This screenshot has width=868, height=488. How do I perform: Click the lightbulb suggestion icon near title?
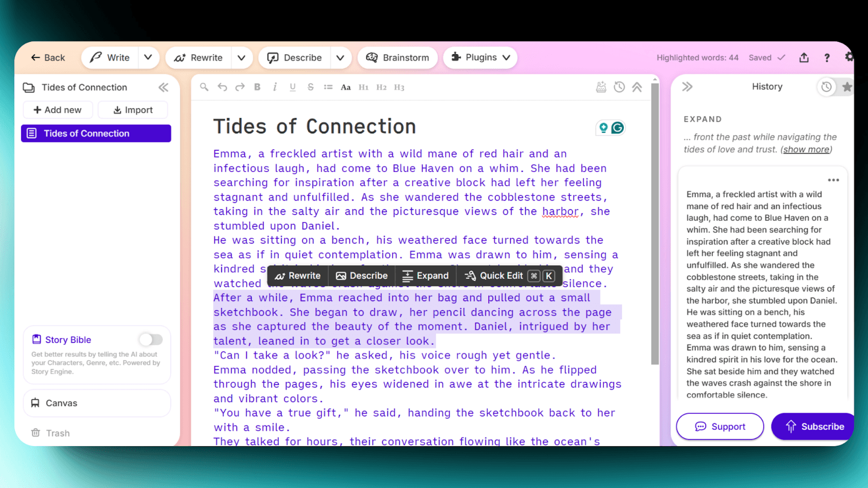(603, 127)
